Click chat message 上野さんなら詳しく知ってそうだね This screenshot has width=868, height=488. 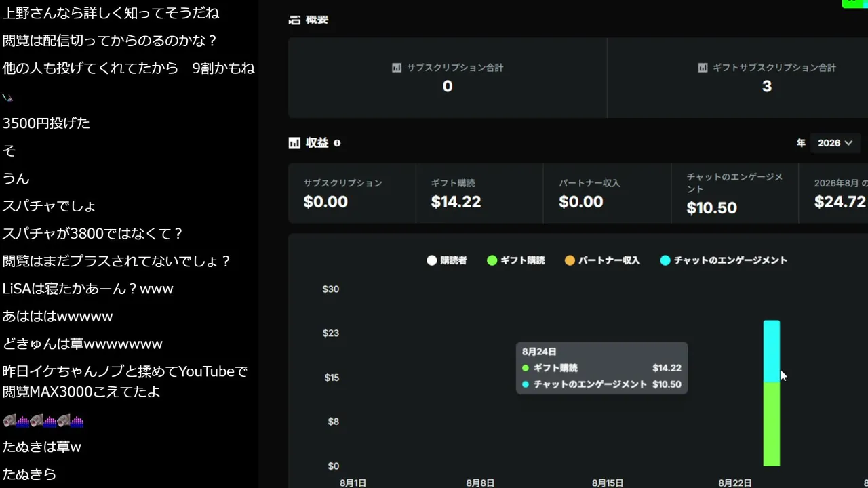pos(111,13)
